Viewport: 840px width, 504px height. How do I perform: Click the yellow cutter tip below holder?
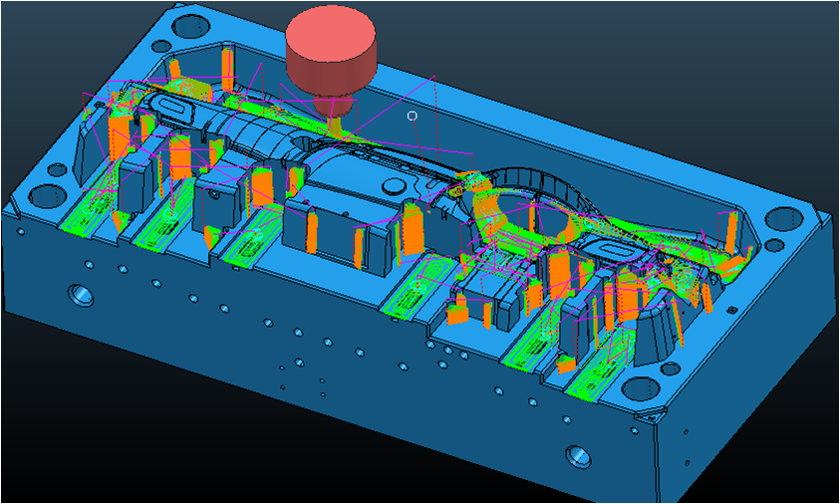pos(336,125)
